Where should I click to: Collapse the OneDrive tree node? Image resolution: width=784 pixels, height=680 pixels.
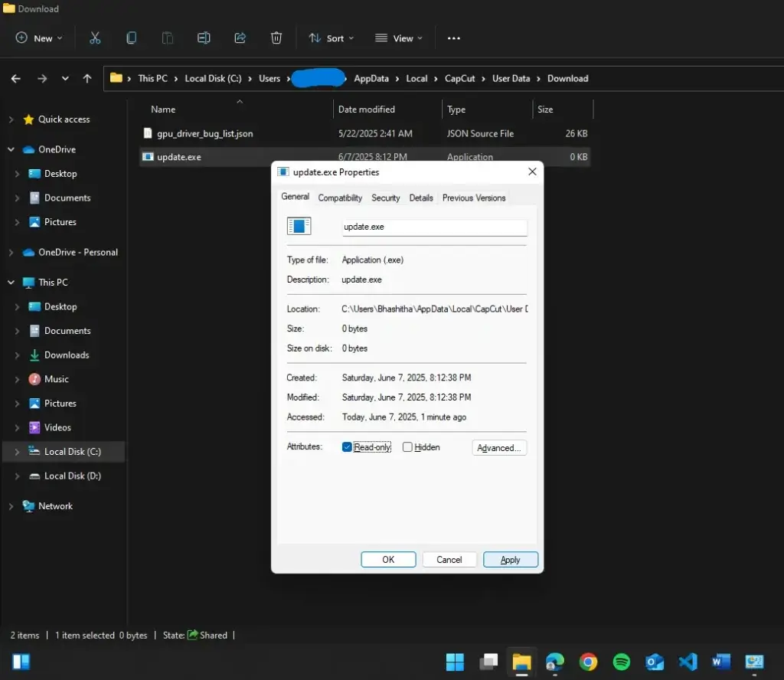point(11,149)
